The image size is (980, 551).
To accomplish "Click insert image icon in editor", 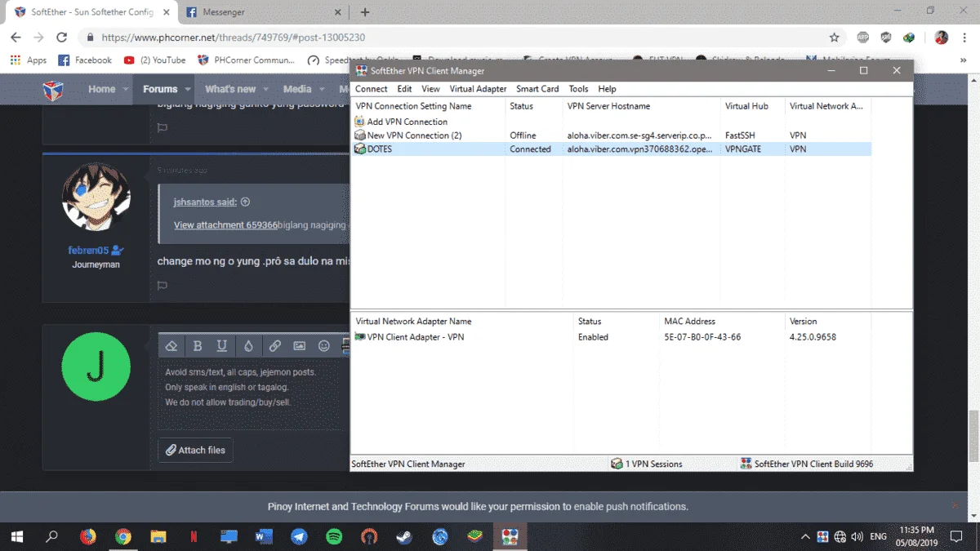I will pos(300,346).
